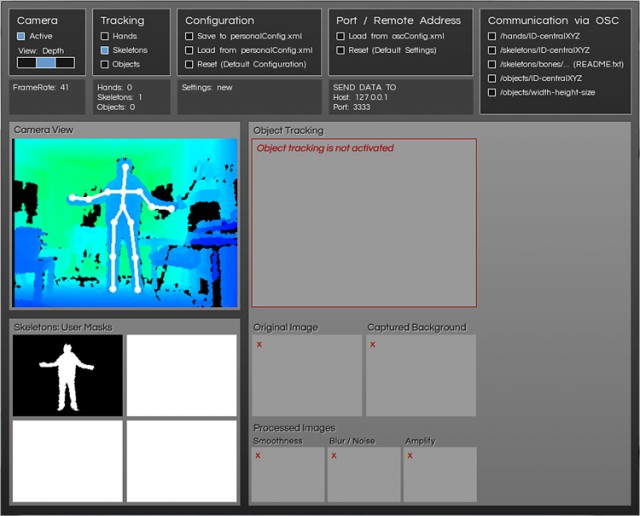This screenshot has width=640, height=516.
Task: Enable Hands tracking checkbox
Action: (105, 36)
